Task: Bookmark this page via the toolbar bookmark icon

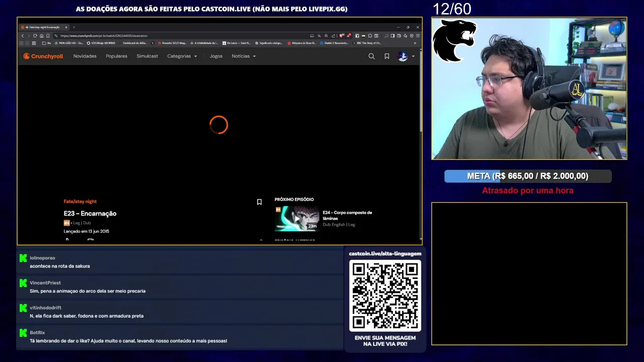Action: coord(48,36)
